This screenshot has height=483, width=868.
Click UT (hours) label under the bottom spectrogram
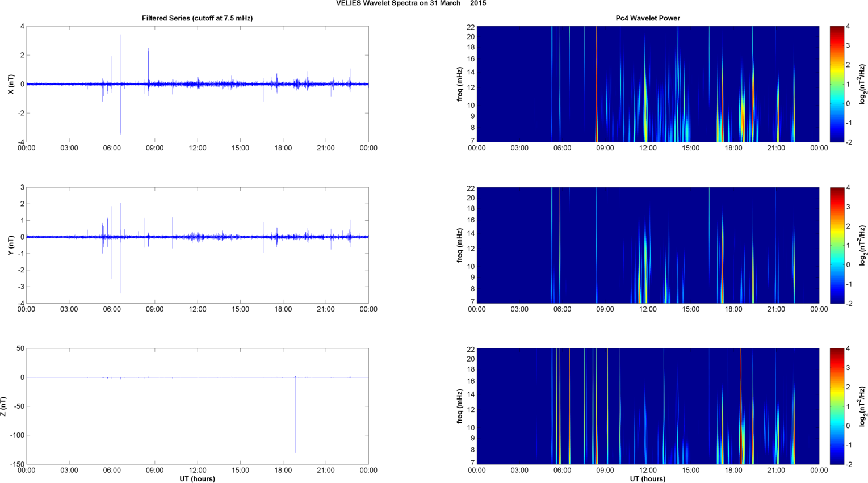(x=648, y=479)
